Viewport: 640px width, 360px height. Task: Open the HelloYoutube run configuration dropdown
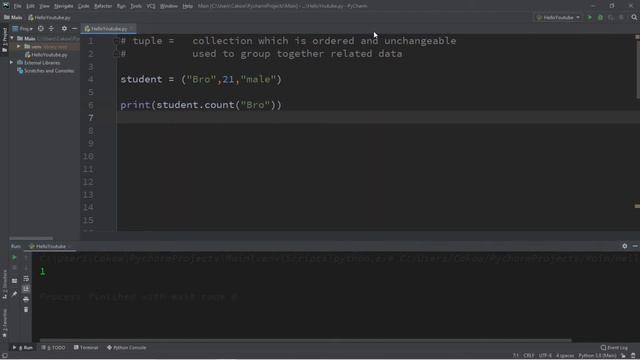point(558,18)
